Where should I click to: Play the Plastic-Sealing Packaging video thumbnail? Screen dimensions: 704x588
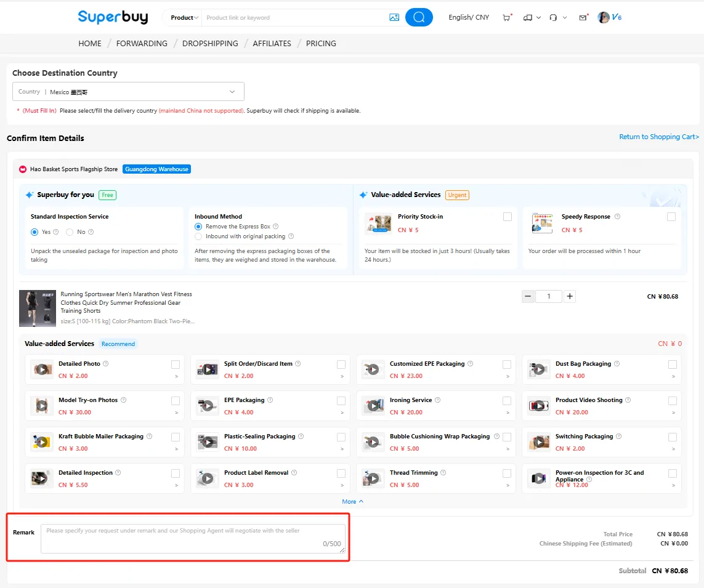[208, 442]
